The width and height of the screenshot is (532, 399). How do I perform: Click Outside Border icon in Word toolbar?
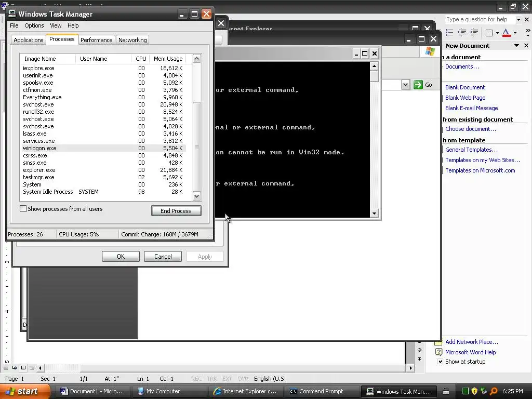tap(489, 33)
